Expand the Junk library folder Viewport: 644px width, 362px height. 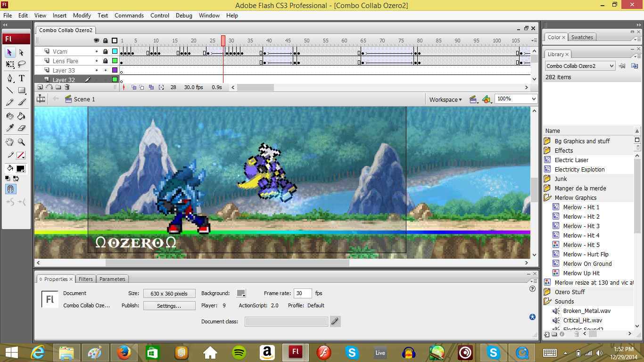547,179
